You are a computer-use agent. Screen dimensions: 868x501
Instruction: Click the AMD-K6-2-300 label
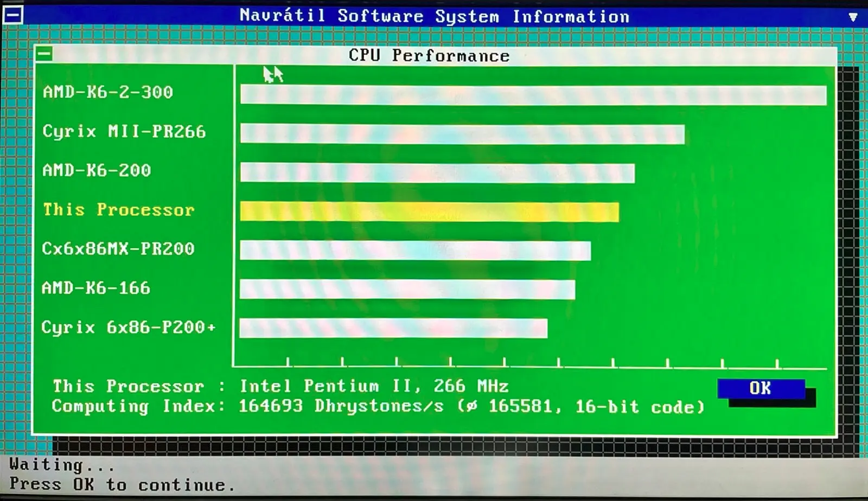[107, 92]
